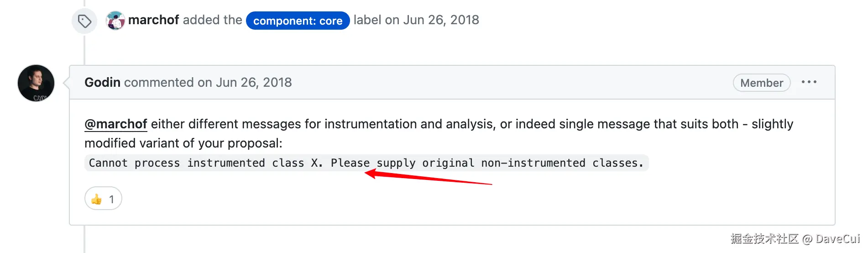Click the Godin author name in comment header
This screenshot has width=868, height=253.
pos(102,83)
